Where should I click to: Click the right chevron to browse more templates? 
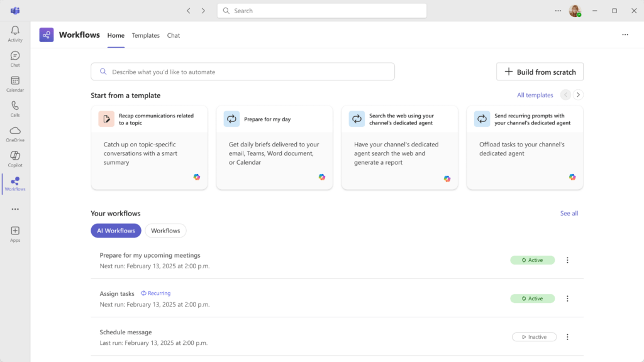point(578,94)
